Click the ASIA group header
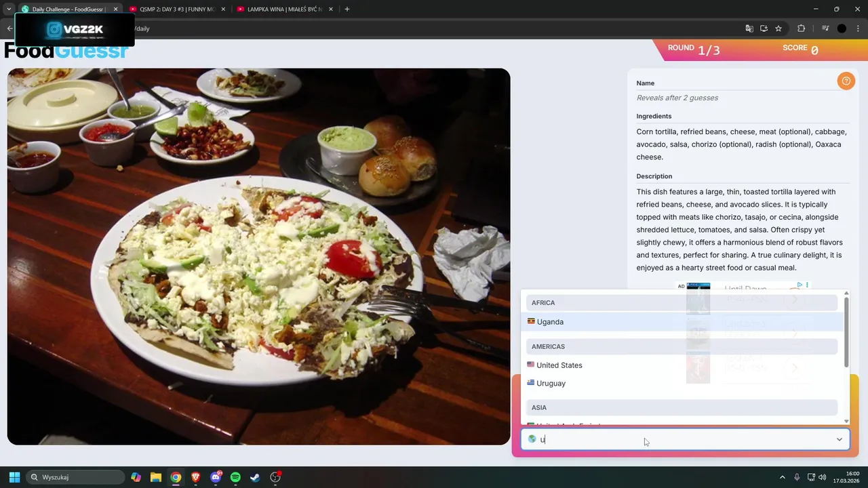The image size is (868, 488). (x=682, y=407)
